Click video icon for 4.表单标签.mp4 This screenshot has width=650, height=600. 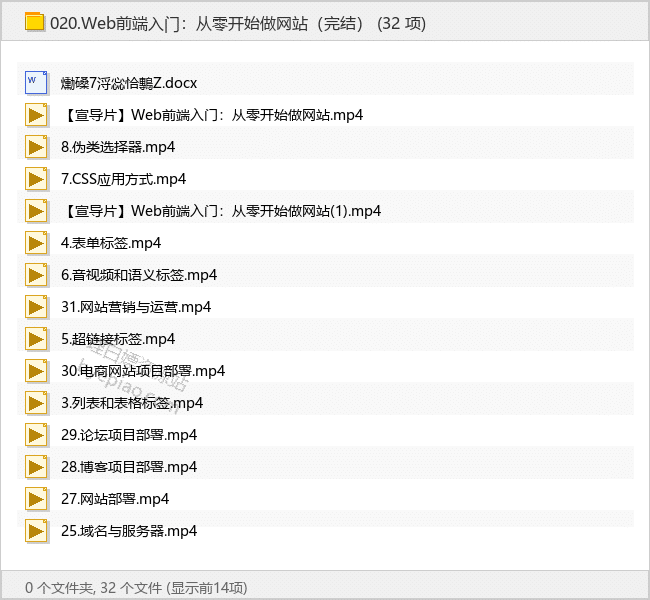[x=36, y=243]
